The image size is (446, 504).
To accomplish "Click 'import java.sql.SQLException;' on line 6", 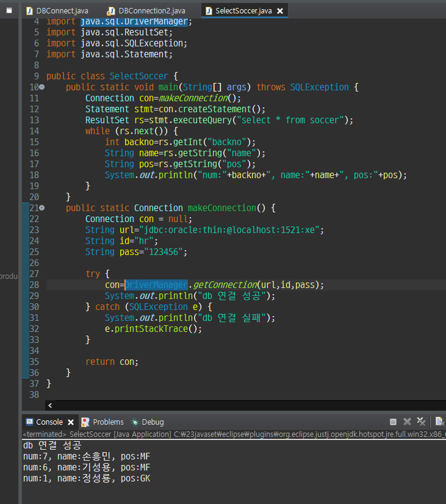I will point(117,43).
